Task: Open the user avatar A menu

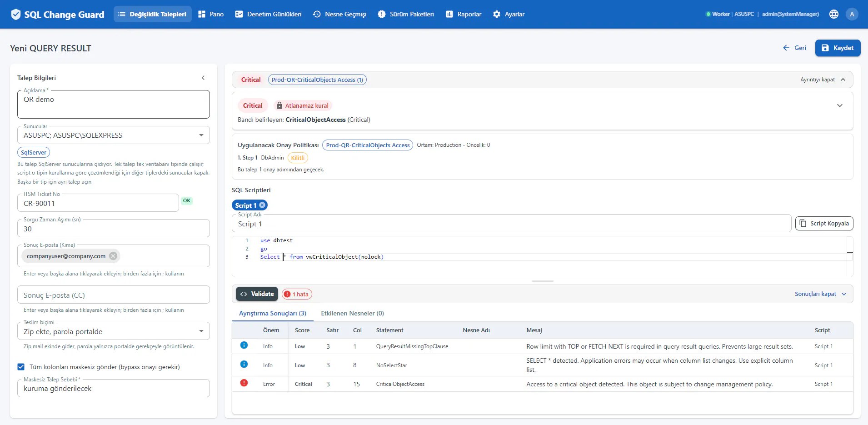Action: click(x=852, y=14)
